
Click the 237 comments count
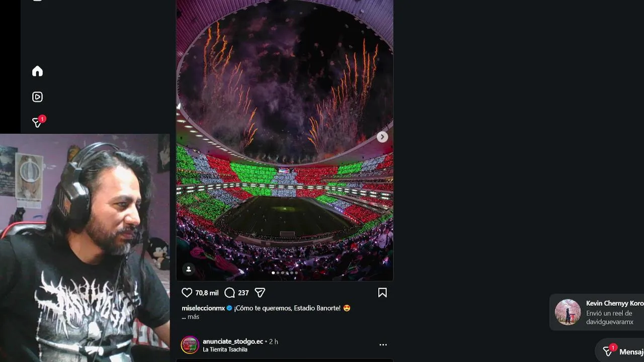pos(244,293)
